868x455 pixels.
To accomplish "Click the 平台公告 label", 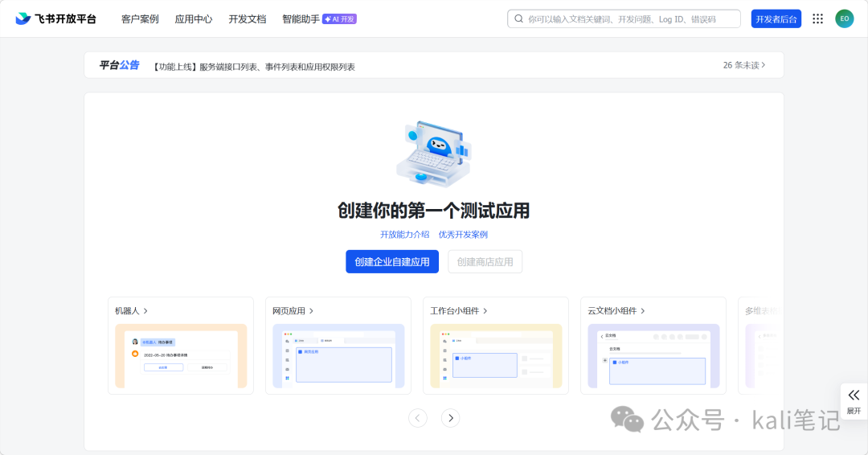I will (x=119, y=65).
